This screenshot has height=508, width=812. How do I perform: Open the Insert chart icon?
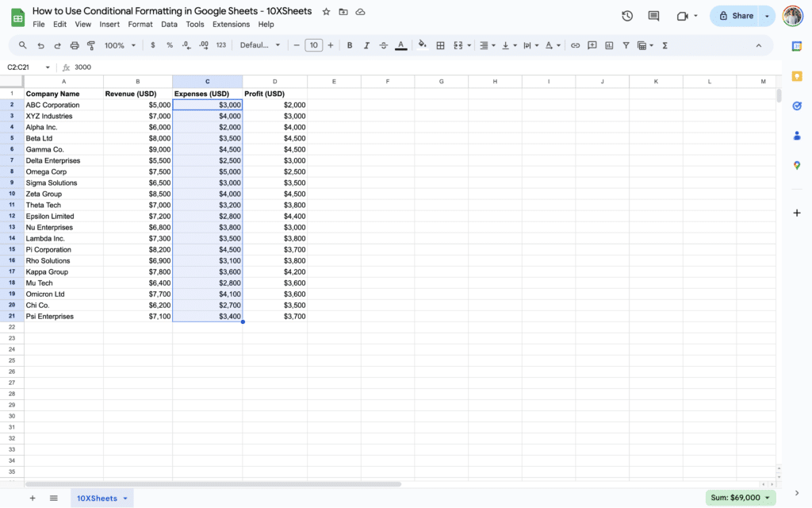click(x=608, y=45)
